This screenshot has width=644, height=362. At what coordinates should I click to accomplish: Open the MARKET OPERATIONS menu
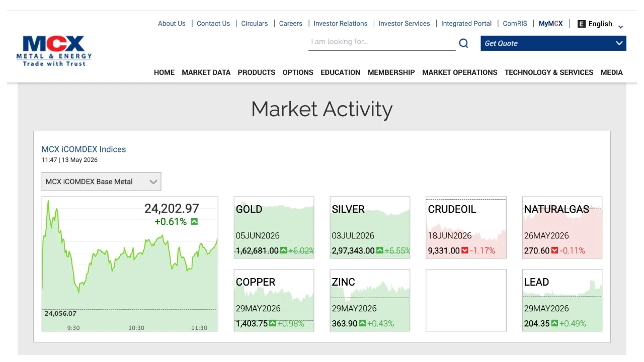tap(460, 72)
